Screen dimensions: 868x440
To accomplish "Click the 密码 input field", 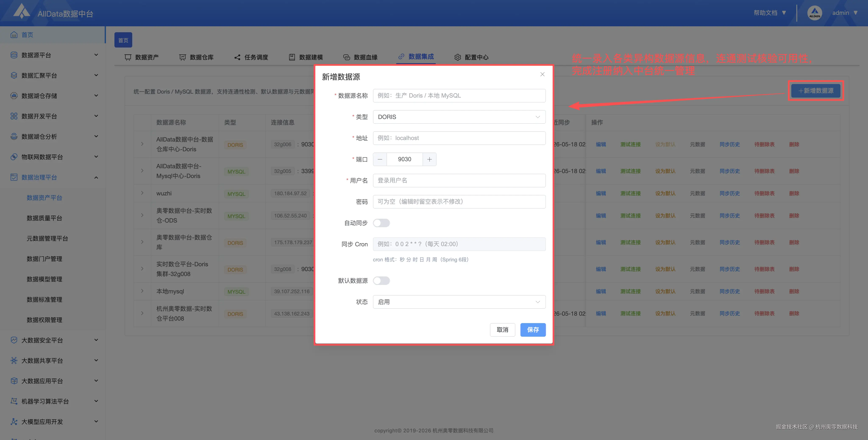I will (459, 202).
